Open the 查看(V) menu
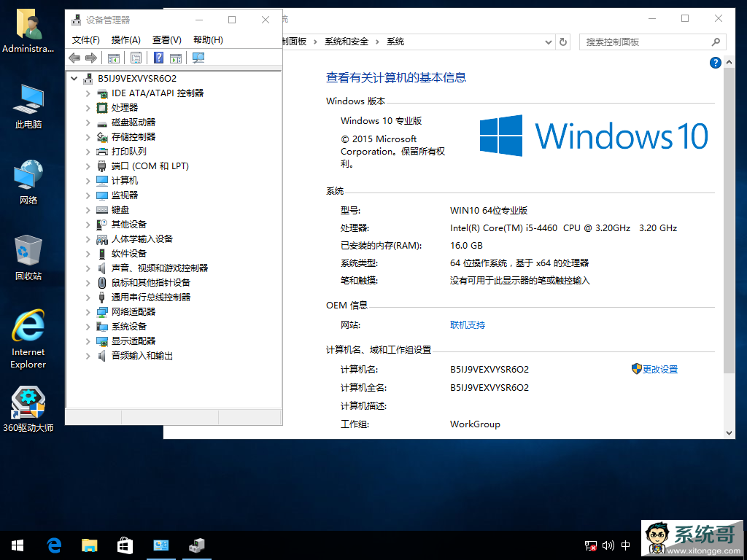 (167, 40)
